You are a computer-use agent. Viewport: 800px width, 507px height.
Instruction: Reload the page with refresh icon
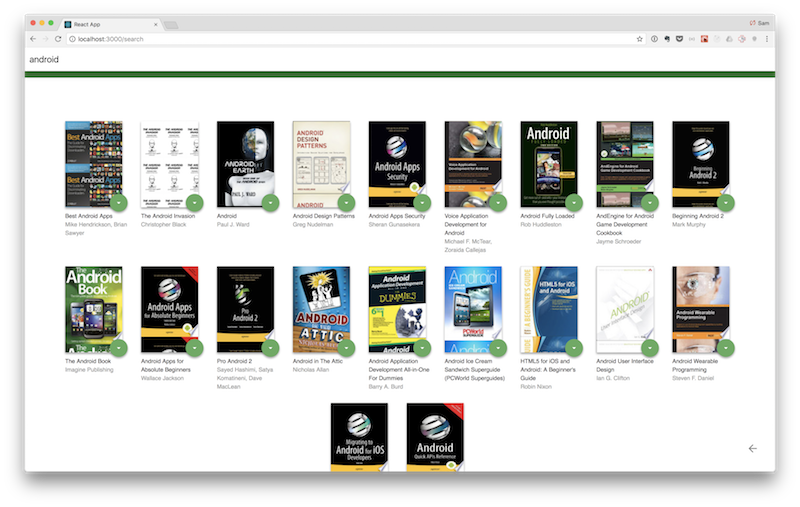tap(58, 39)
